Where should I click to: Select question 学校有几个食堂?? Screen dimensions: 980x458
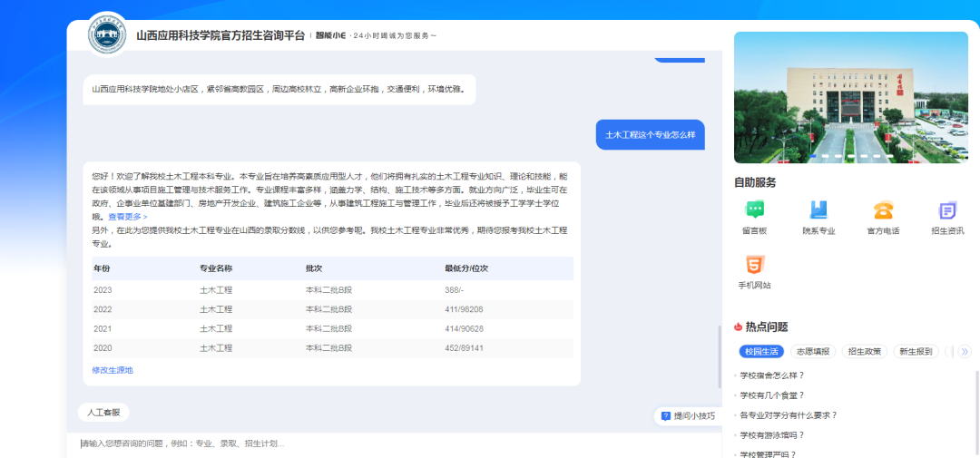point(772,395)
